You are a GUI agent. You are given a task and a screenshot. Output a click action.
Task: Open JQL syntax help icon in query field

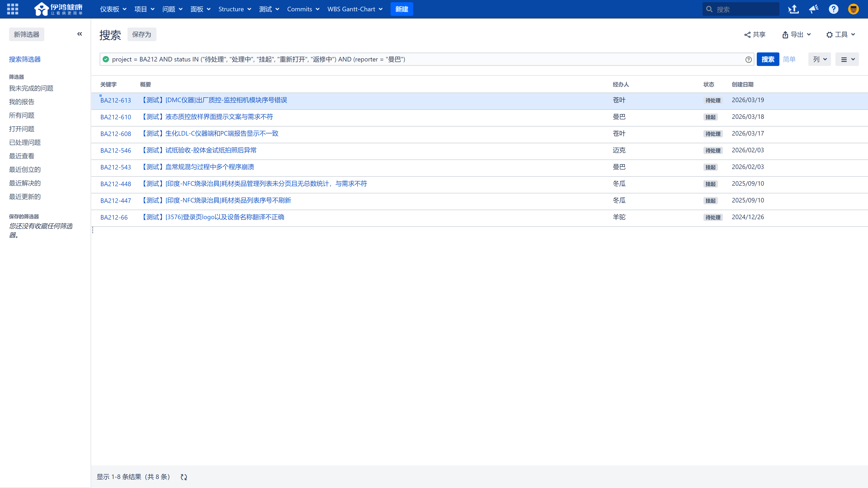coord(748,60)
